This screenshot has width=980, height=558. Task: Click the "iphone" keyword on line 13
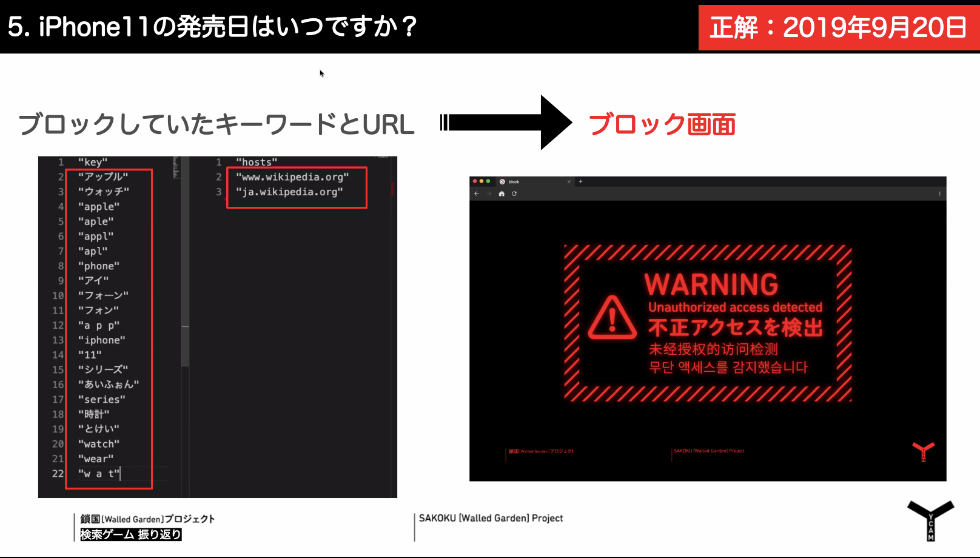coord(101,340)
